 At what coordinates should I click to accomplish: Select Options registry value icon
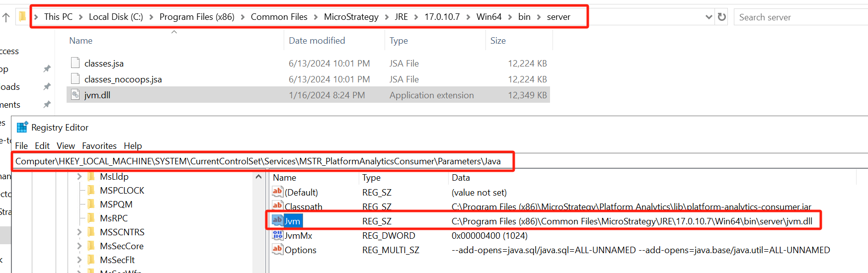click(x=277, y=249)
